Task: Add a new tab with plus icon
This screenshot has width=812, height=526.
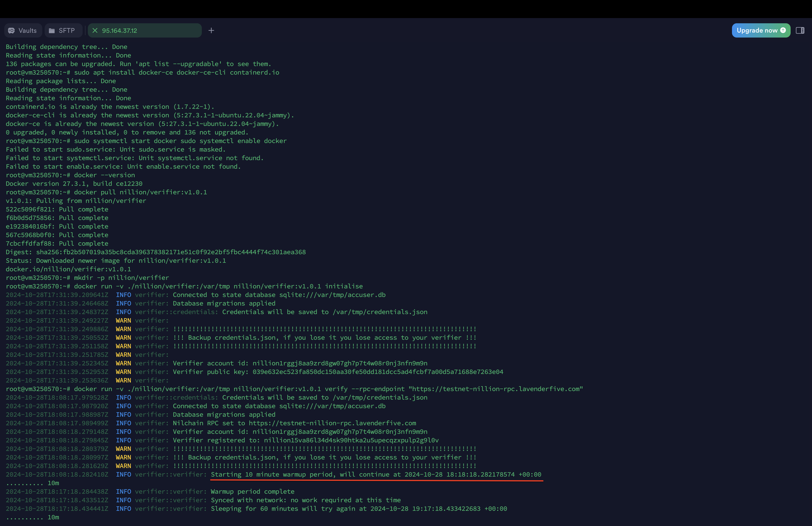Action: [211, 30]
